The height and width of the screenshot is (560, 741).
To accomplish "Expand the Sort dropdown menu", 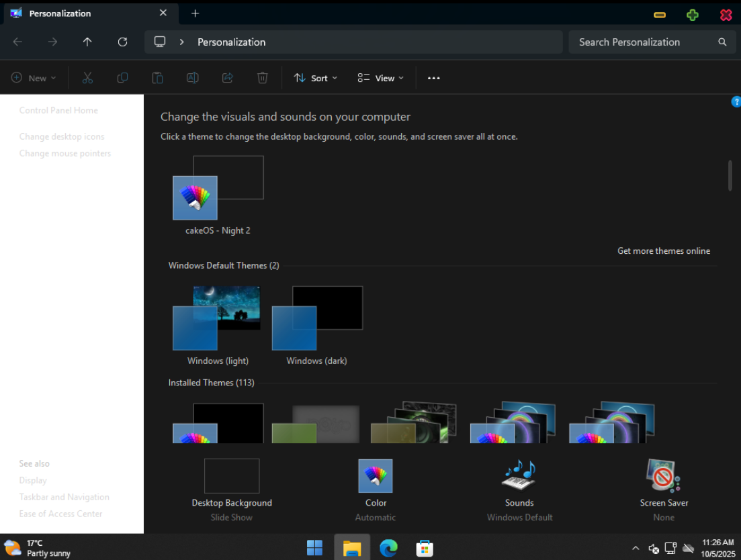I will (316, 78).
